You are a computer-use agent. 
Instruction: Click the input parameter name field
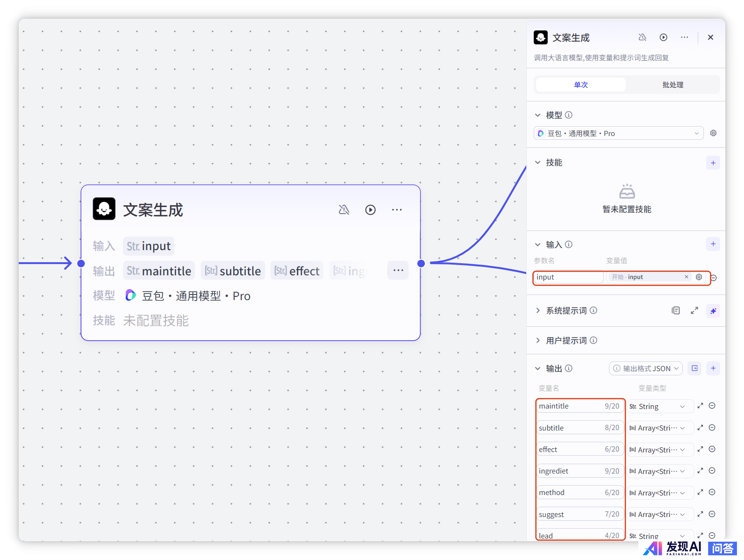tap(568, 277)
